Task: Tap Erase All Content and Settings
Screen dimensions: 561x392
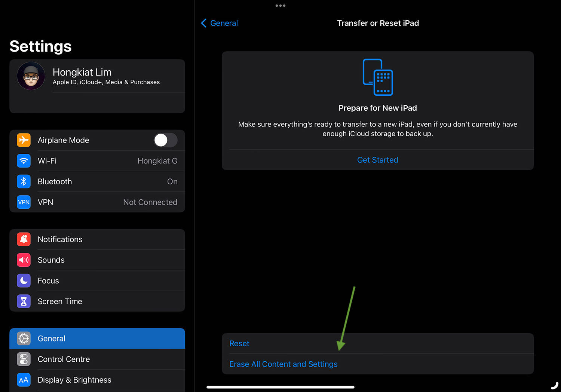Action: (378, 364)
